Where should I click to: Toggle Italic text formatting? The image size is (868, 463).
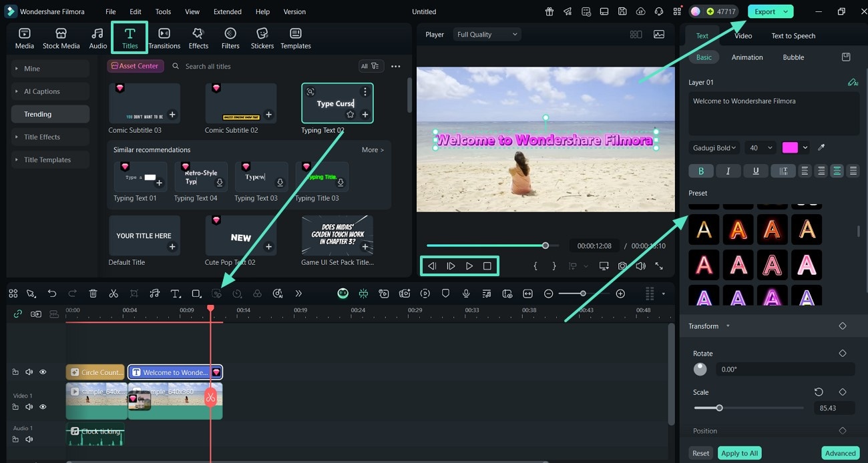point(728,171)
